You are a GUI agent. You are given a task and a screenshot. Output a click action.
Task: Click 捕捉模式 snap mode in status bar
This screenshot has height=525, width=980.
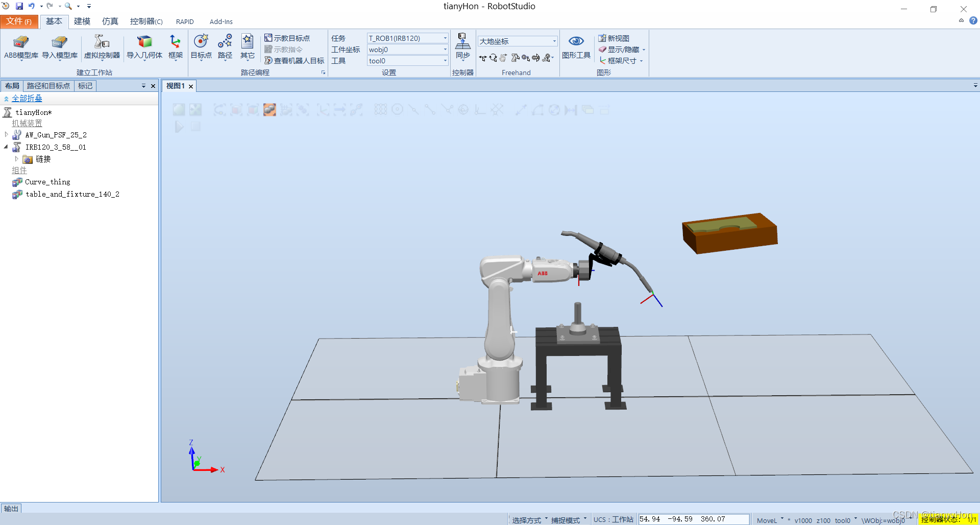[566, 520]
